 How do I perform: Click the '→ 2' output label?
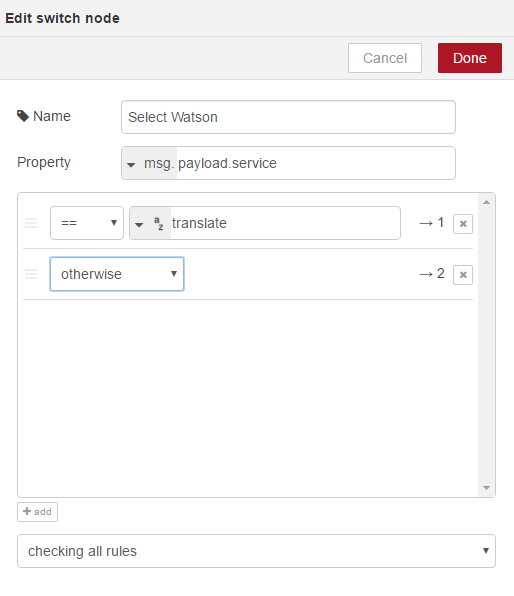click(432, 274)
